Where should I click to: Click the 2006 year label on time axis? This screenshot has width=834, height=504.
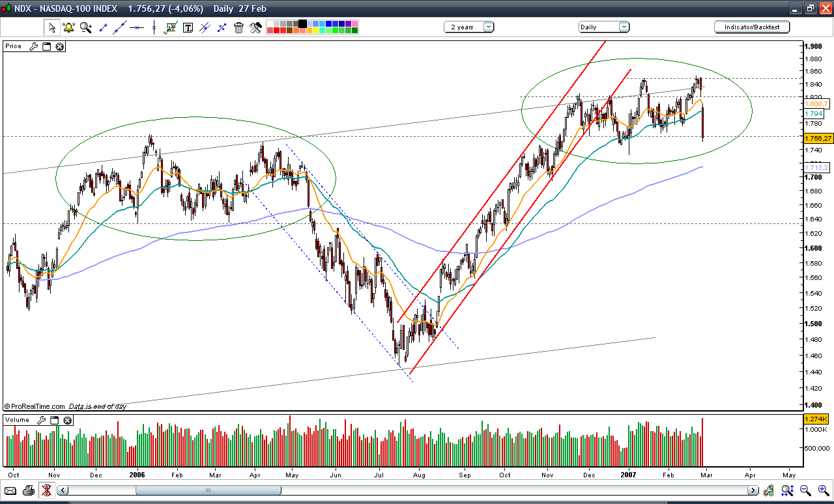[137, 476]
